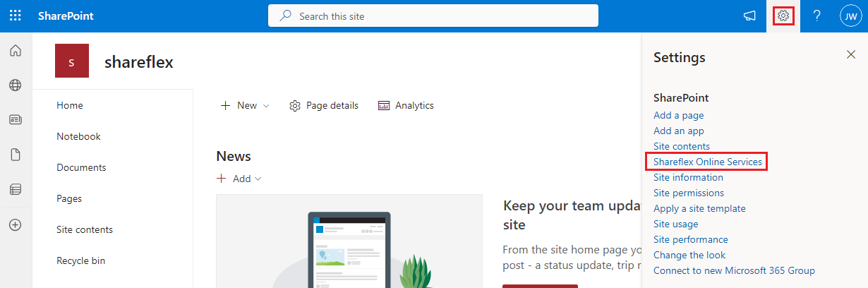Click Change the look link
This screenshot has height=288, width=868.
pos(689,255)
